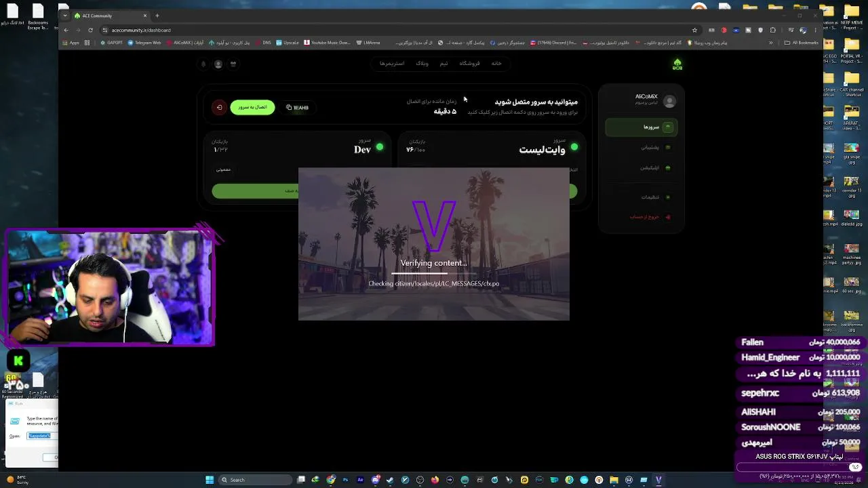Reload the page in the browser
Image resolution: width=868 pixels, height=488 pixels.
point(90,30)
